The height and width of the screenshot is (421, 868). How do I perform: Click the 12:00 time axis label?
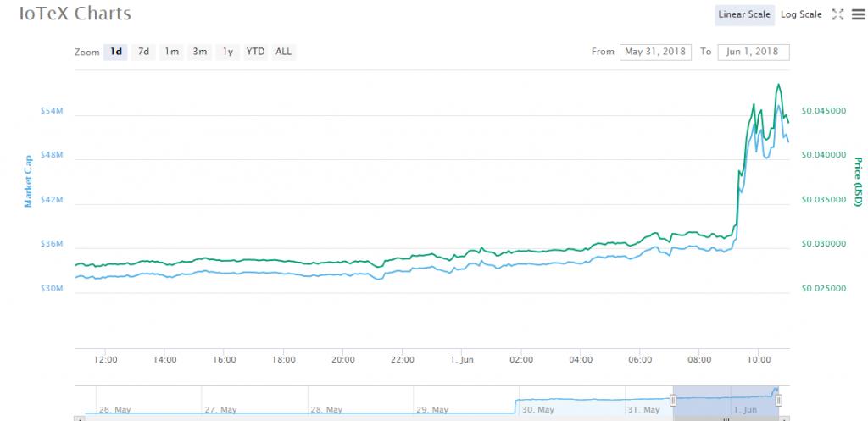pos(105,360)
